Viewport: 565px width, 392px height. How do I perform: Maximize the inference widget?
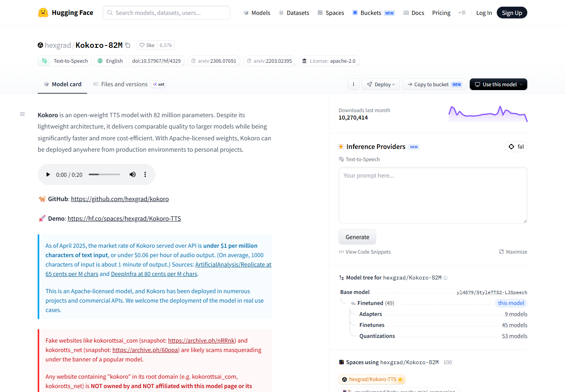[x=513, y=252]
